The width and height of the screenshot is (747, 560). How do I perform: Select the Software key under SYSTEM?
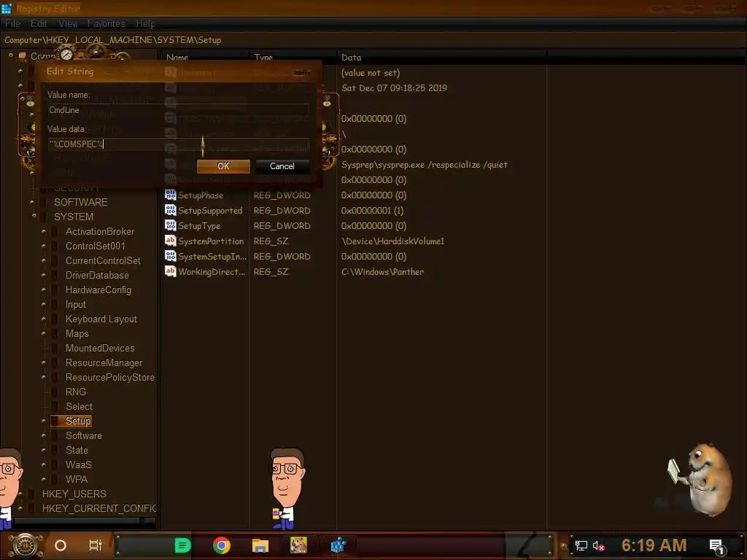point(84,436)
